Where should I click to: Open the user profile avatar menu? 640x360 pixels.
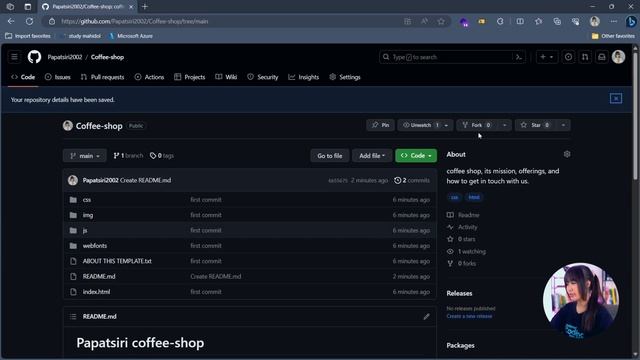point(618,57)
